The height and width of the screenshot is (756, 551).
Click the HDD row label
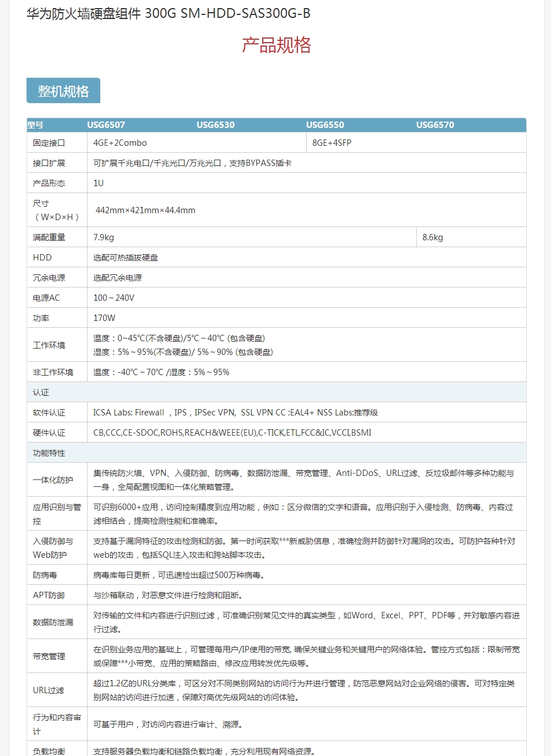[x=42, y=258]
